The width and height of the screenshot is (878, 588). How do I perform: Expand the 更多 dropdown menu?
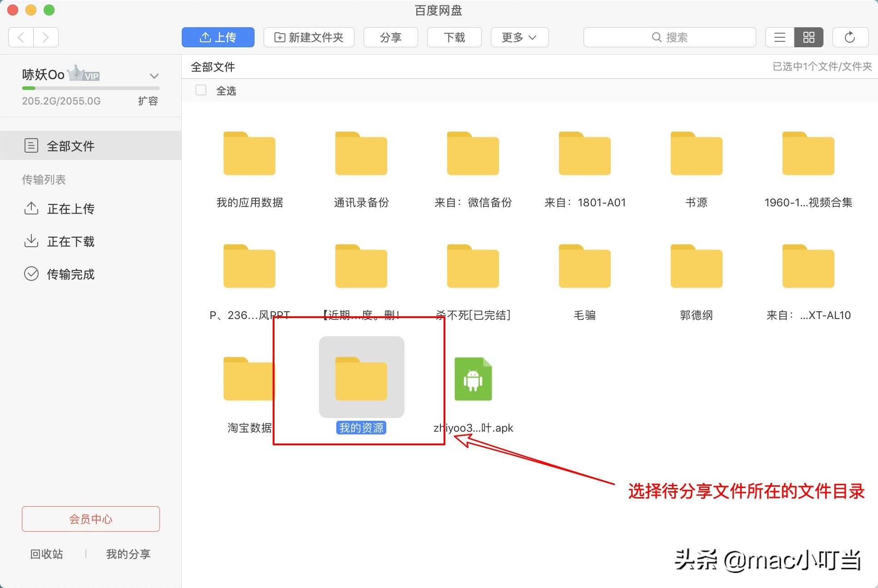tap(519, 37)
